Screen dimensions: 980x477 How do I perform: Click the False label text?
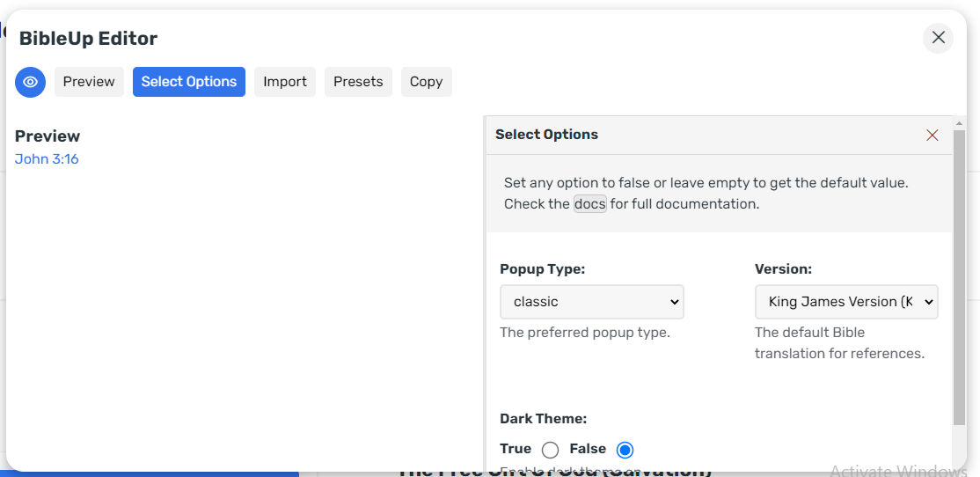[589, 449]
